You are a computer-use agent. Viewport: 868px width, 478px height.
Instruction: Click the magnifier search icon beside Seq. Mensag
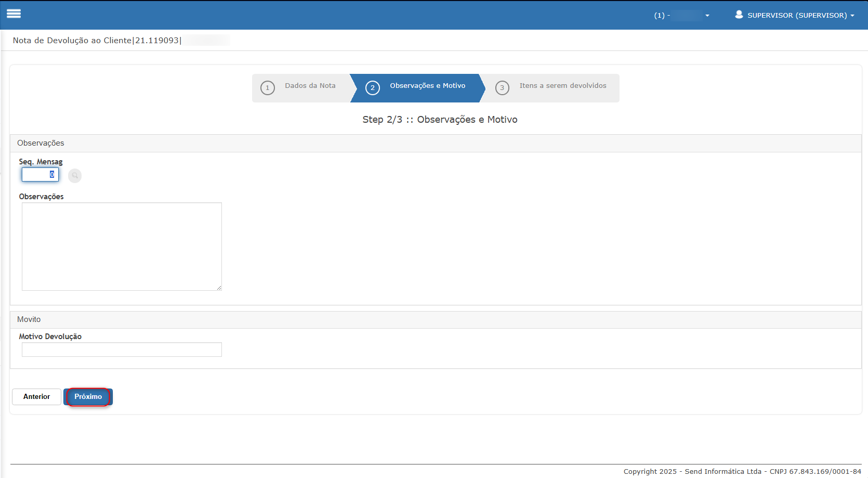click(x=75, y=176)
